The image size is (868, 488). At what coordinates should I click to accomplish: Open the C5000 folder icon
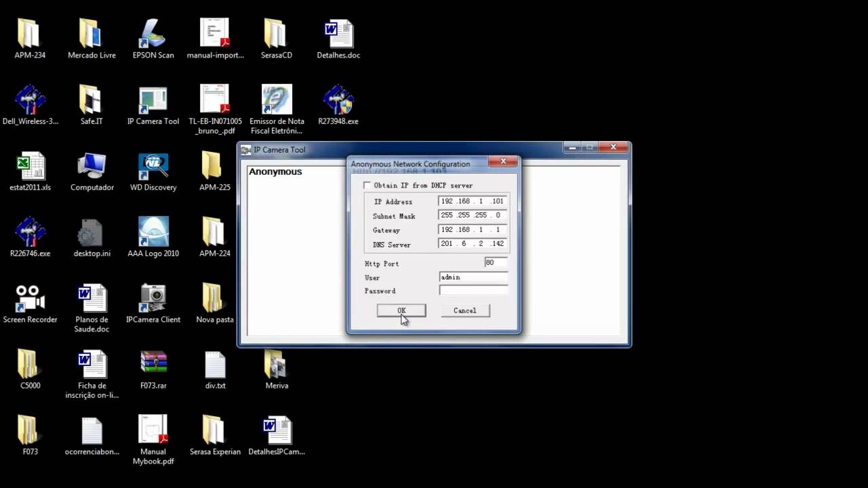(30, 364)
